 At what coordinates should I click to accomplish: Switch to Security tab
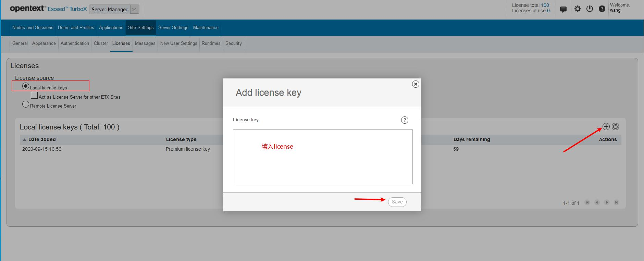234,43
